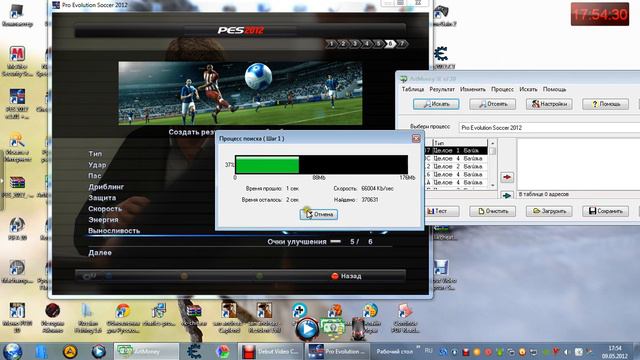The width and height of the screenshot is (640, 360).
Task: Click the red arrow transfer button
Action: 507,177
